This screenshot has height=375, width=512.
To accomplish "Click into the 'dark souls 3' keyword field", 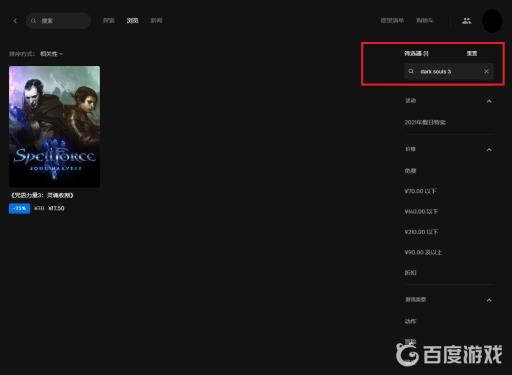I will (x=448, y=71).
